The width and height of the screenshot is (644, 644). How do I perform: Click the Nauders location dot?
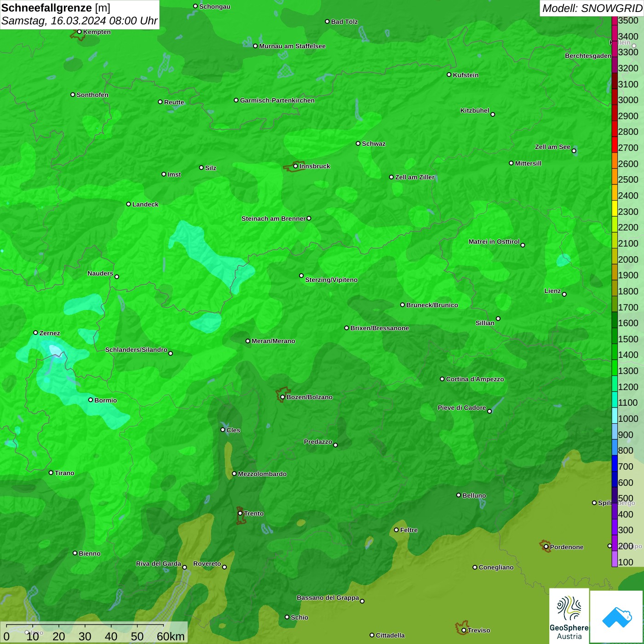(x=117, y=276)
